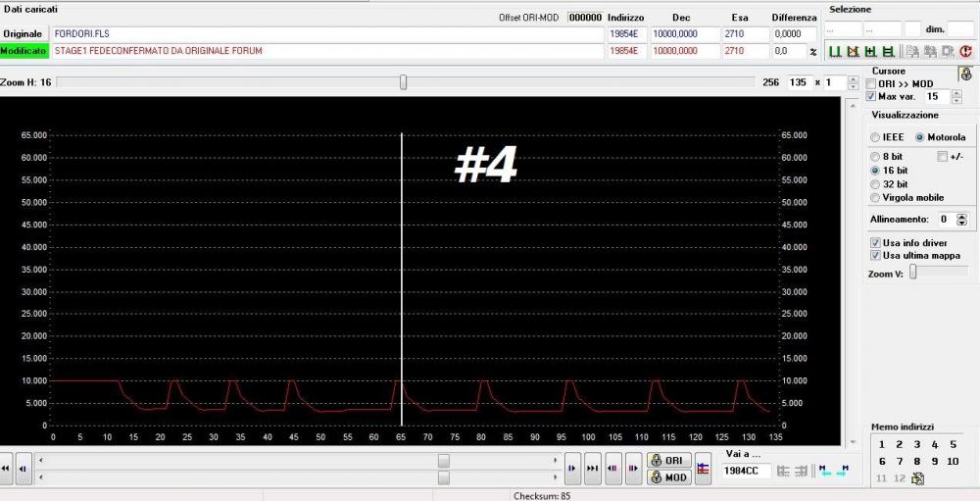Screen dimensions: 980x501
Task: Uncheck the Usa info driver checkbox
Action: pos(875,243)
